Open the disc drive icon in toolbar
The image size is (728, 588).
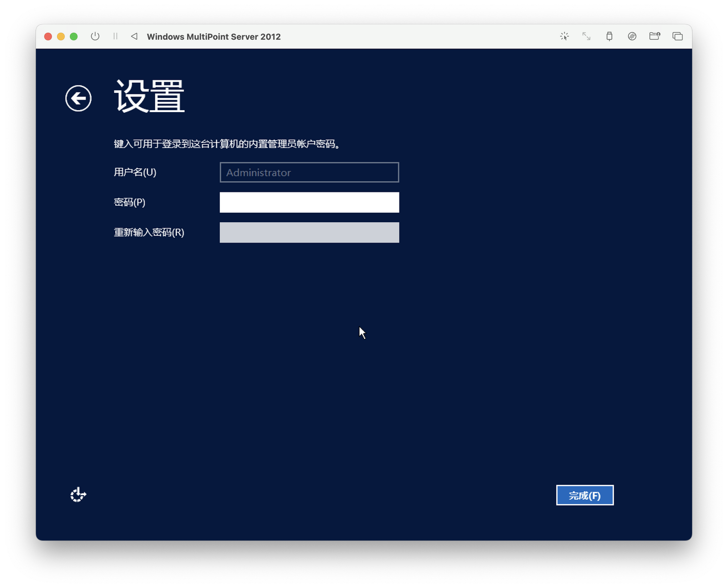pyautogui.click(x=632, y=36)
